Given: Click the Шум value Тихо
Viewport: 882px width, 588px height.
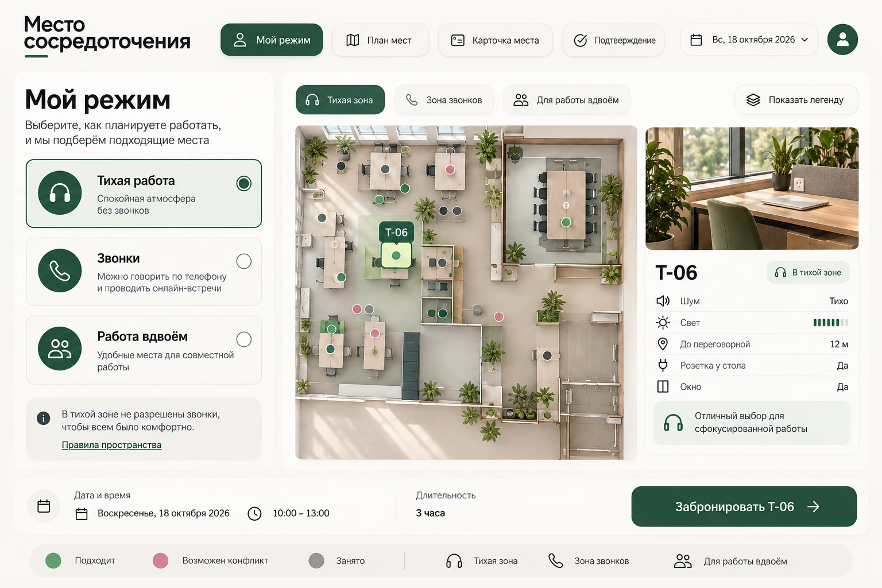Looking at the screenshot, I should pos(838,301).
